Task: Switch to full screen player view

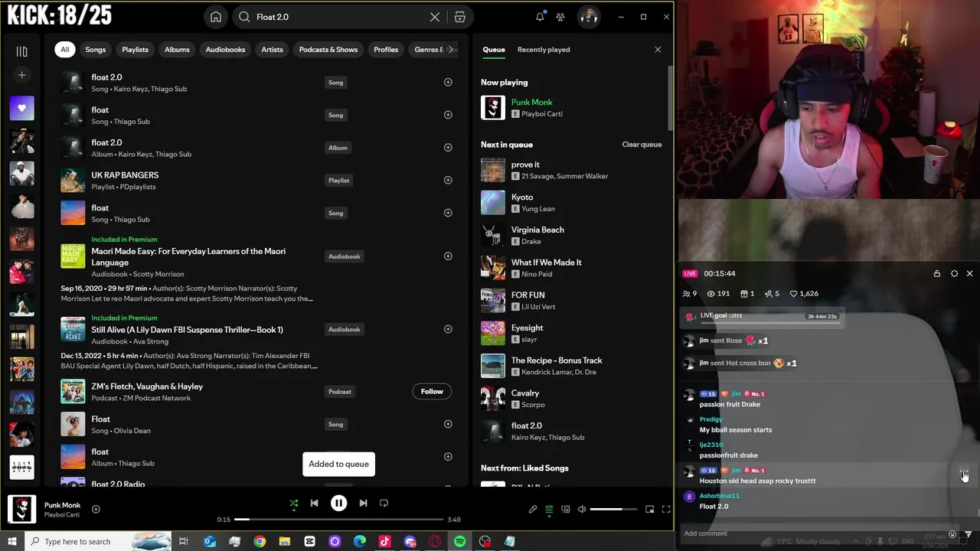Action: point(665,509)
